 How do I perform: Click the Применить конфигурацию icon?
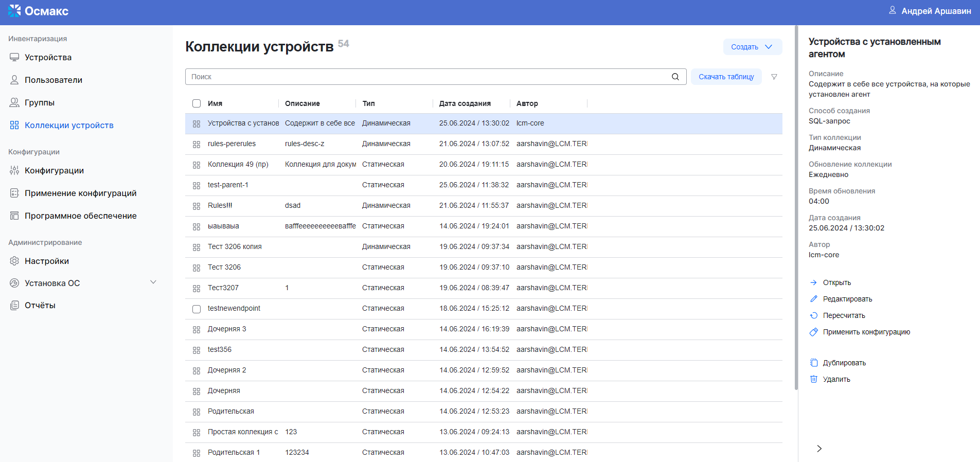(814, 332)
